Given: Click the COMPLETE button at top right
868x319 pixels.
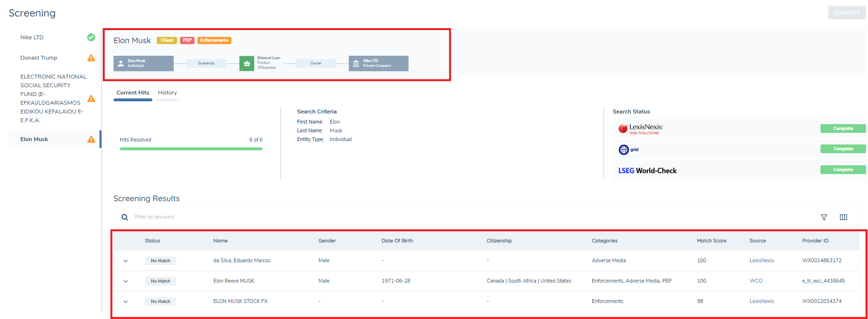Looking at the screenshot, I should pyautogui.click(x=847, y=13).
